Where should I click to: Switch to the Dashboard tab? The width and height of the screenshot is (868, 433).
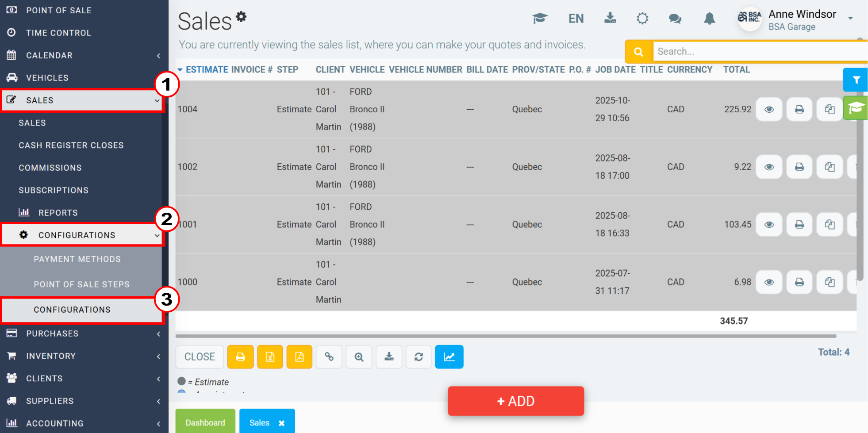click(x=205, y=422)
